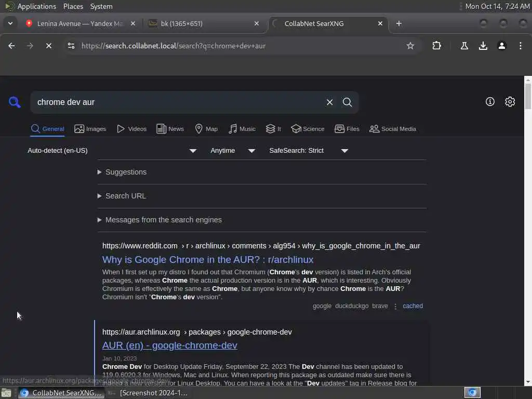
Task: Open the Anytime time range dropdown
Action: pyautogui.click(x=232, y=151)
